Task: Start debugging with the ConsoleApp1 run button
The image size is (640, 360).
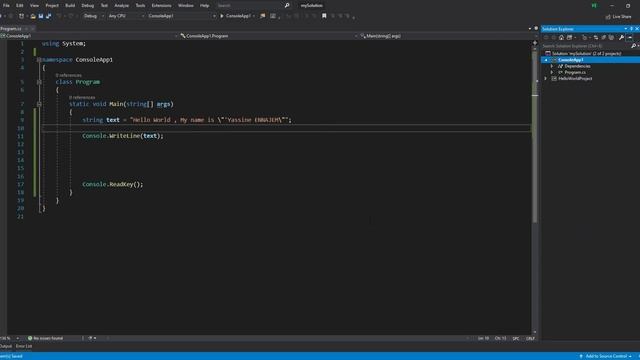Action: (236, 16)
